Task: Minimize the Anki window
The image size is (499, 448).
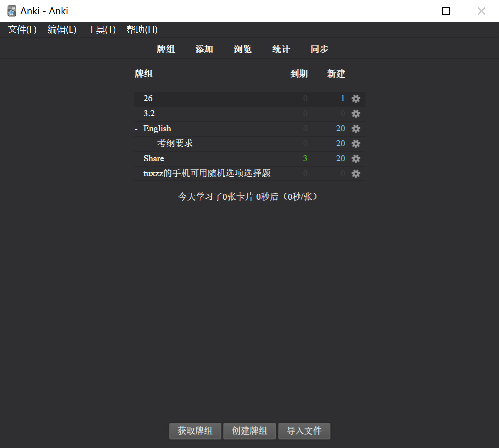Action: pyautogui.click(x=411, y=11)
